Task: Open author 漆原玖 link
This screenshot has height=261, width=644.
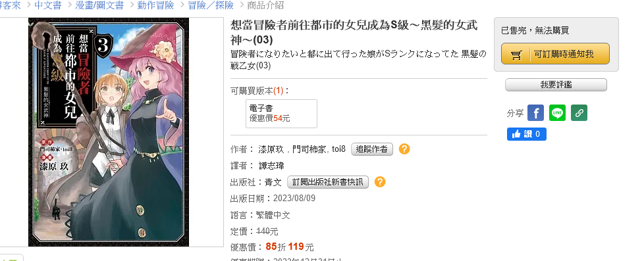Action: [271, 149]
